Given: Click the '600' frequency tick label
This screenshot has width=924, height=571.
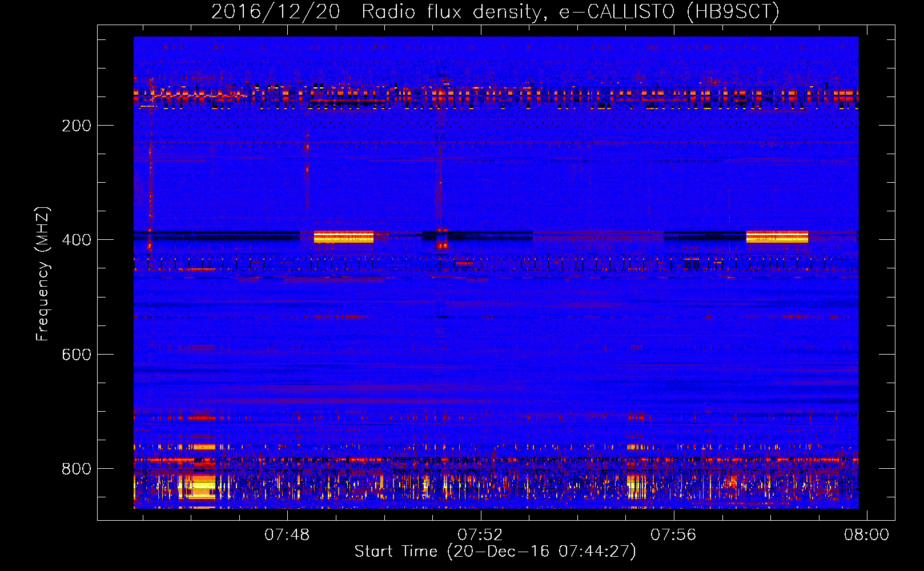Looking at the screenshot, I should tap(77, 355).
